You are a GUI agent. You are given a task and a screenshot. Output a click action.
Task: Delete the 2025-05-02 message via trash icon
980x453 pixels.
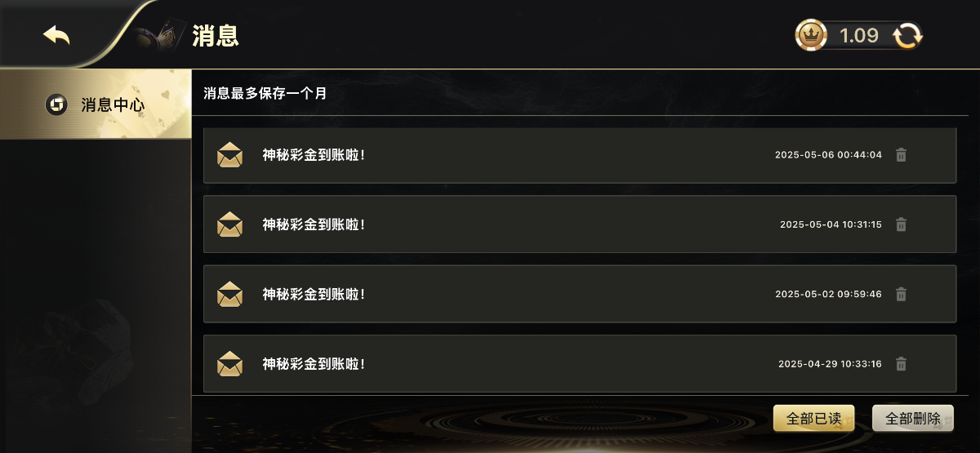click(x=901, y=294)
